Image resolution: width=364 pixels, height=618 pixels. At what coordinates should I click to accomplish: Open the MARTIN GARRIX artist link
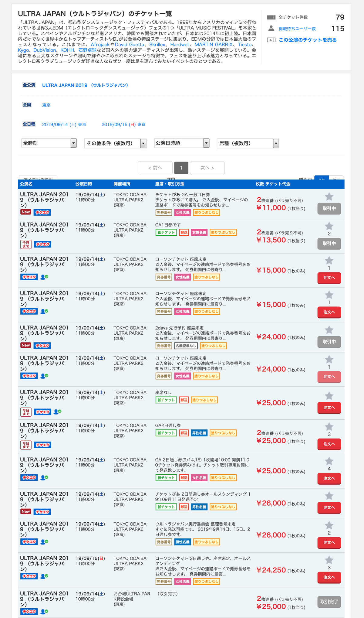214,45
